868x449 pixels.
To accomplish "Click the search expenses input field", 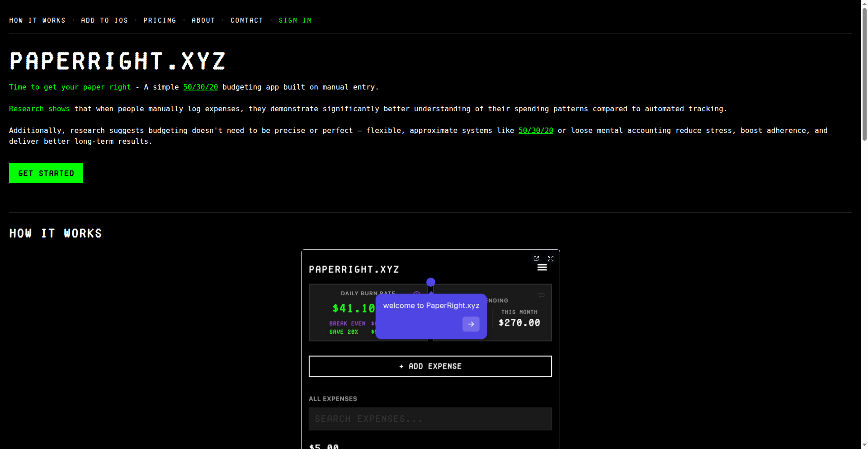I will coord(429,419).
